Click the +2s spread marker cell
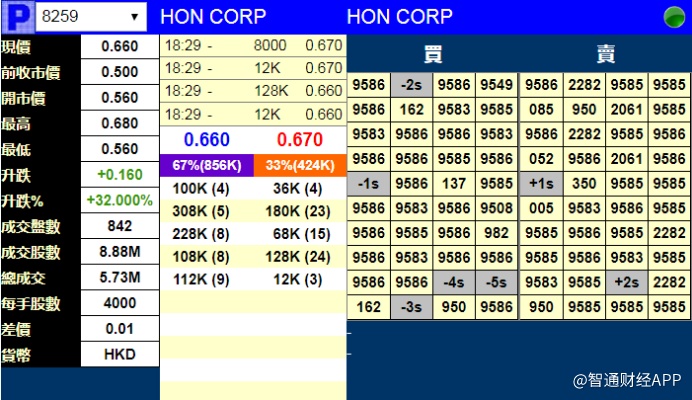This screenshot has width=692, height=400. click(x=627, y=282)
